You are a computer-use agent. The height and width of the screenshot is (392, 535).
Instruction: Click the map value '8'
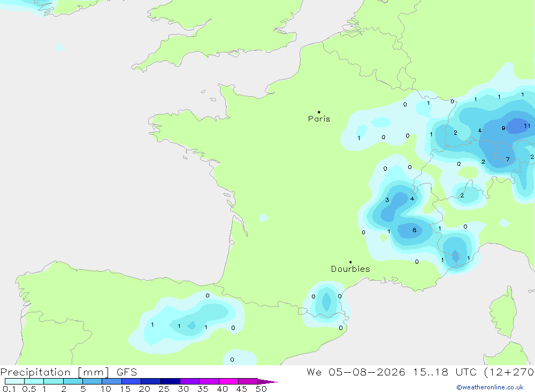click(x=414, y=230)
